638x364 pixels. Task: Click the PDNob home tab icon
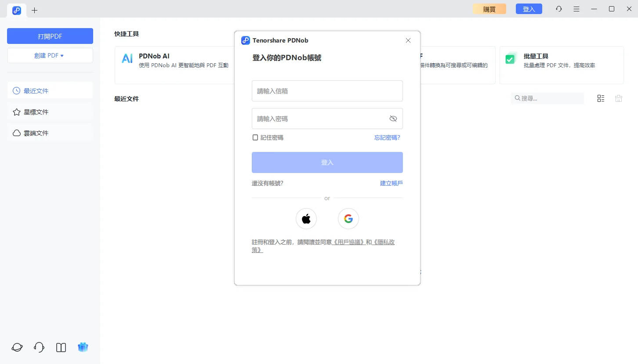point(17,10)
